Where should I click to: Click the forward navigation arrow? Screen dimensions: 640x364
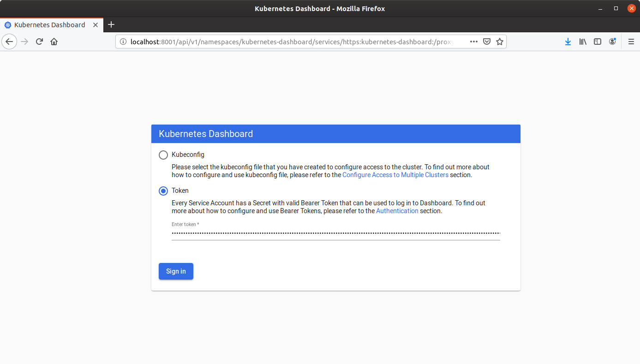coord(25,42)
